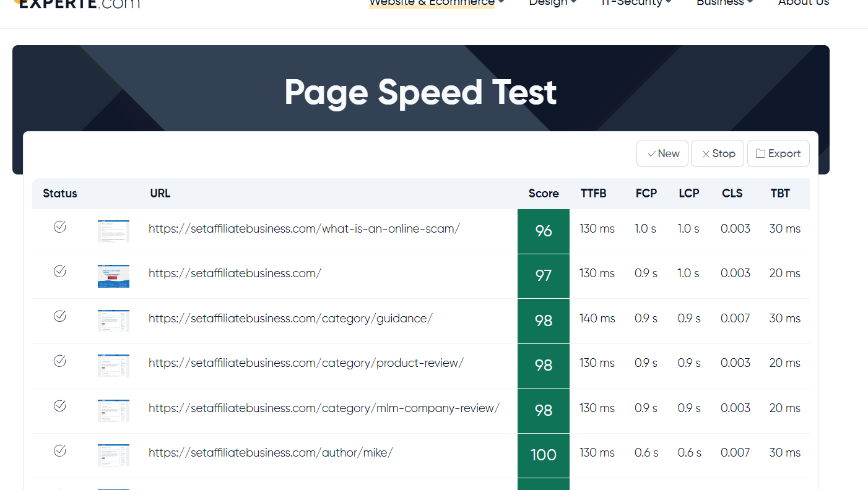Click 30 ms TBT for what-is-an-online-scam
Image resolution: width=868 pixels, height=490 pixels.
pyautogui.click(x=785, y=228)
